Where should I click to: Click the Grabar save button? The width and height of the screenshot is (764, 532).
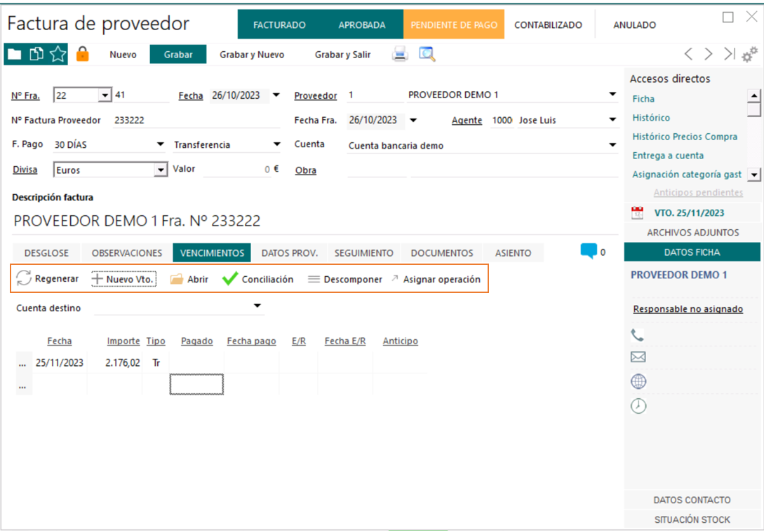pyautogui.click(x=177, y=55)
